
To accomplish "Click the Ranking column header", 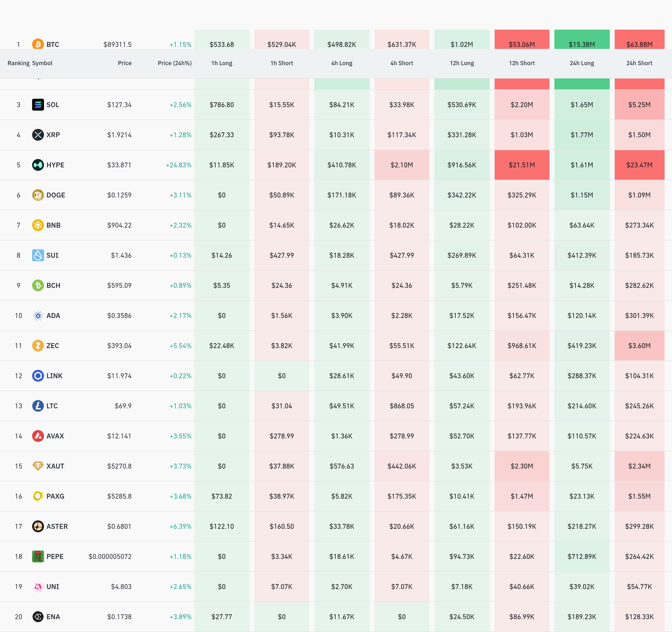I will pos(18,63).
